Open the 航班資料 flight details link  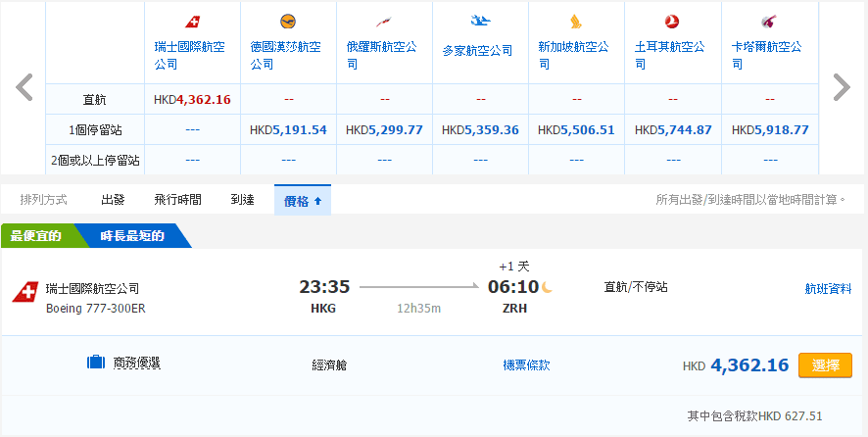[828, 289]
